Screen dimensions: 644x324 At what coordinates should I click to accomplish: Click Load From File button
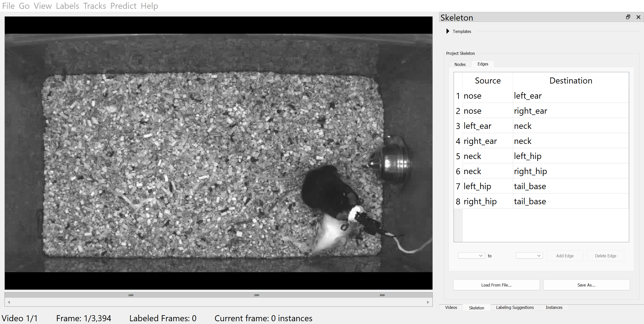(x=496, y=285)
